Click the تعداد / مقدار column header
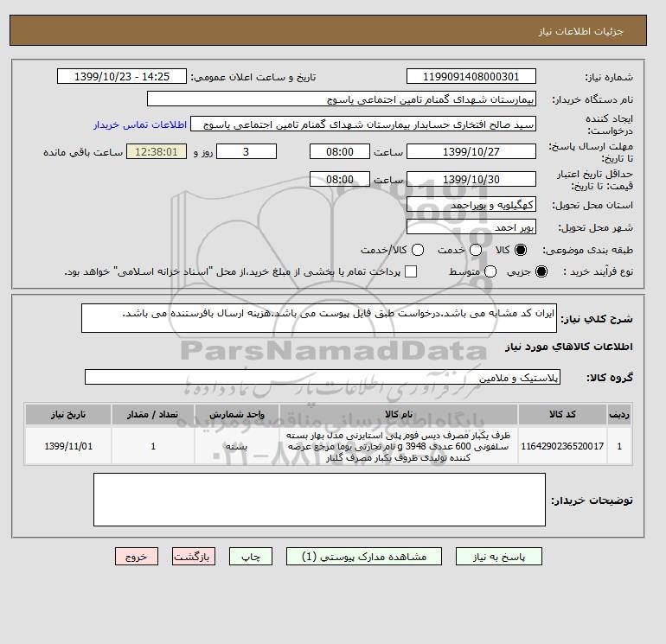Image resolution: width=666 pixels, height=644 pixels. 153,414
